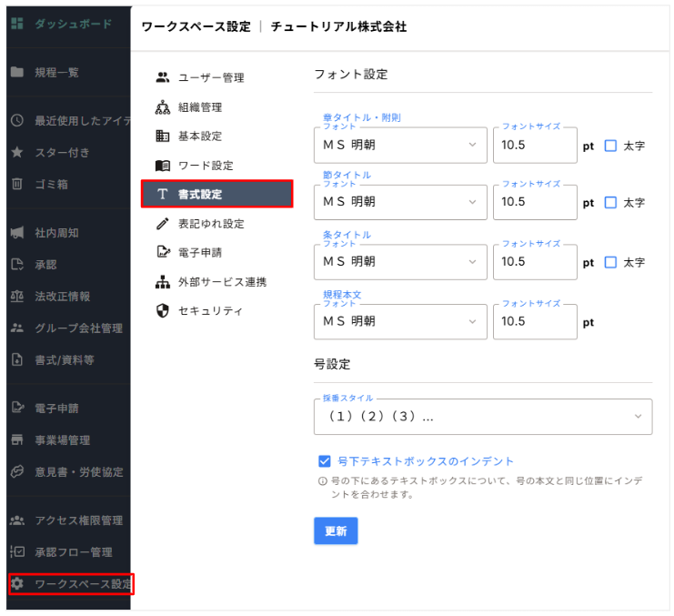The width and height of the screenshot is (674, 616).
Task: Click the 条タイトル フォントサイズ field
Action: click(535, 262)
